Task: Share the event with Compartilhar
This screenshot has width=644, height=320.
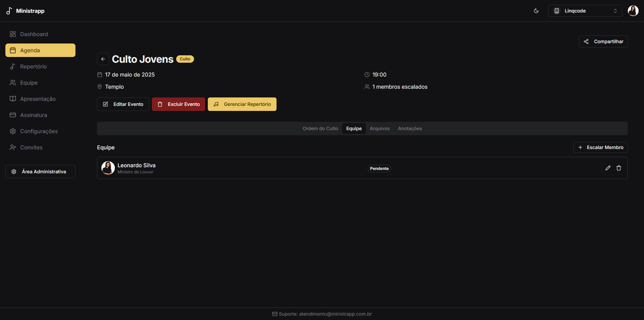Action: pos(603,41)
